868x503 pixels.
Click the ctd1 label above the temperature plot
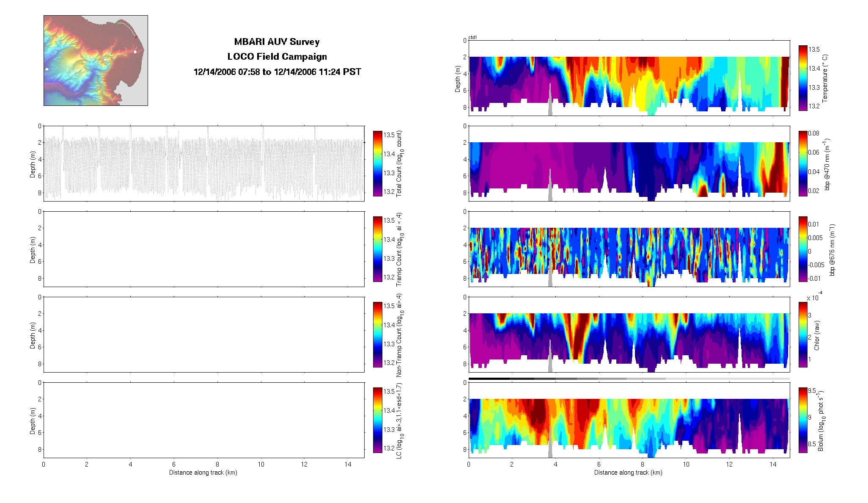472,38
